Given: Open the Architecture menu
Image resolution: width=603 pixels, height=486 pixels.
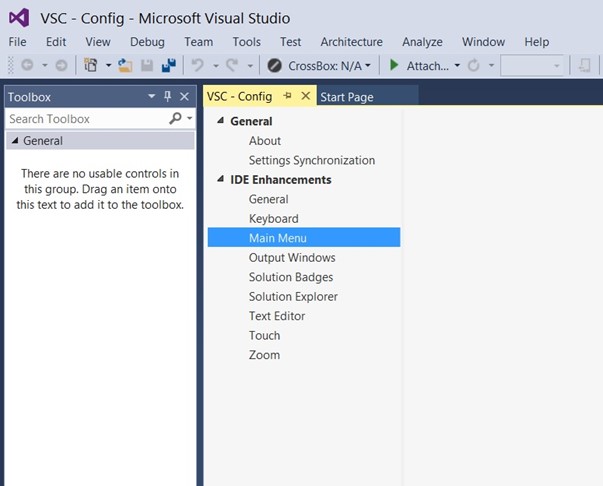Looking at the screenshot, I should point(351,42).
